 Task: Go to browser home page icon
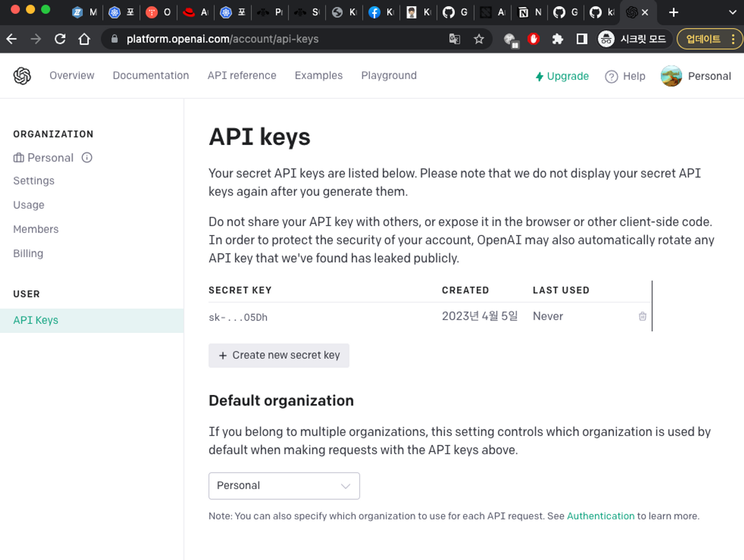84,39
